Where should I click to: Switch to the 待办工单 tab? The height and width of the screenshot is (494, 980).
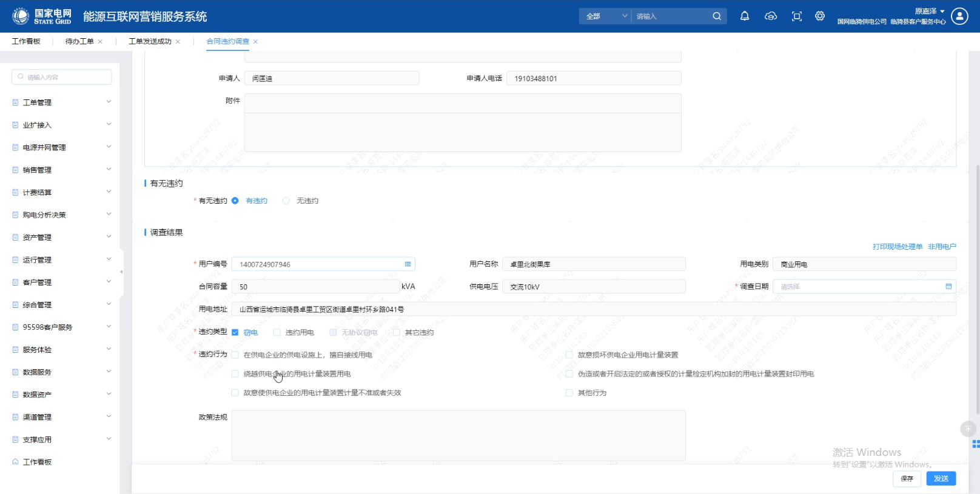pos(79,41)
